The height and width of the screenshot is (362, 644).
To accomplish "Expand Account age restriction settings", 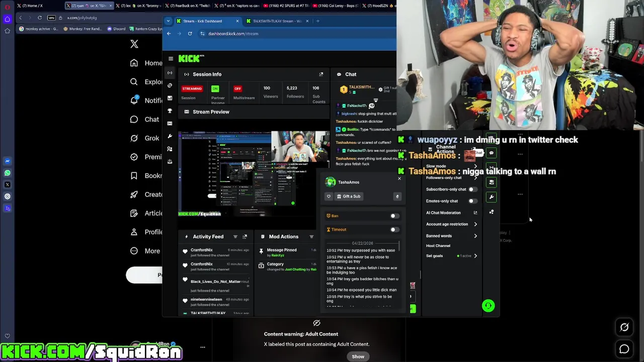I will pyautogui.click(x=475, y=224).
